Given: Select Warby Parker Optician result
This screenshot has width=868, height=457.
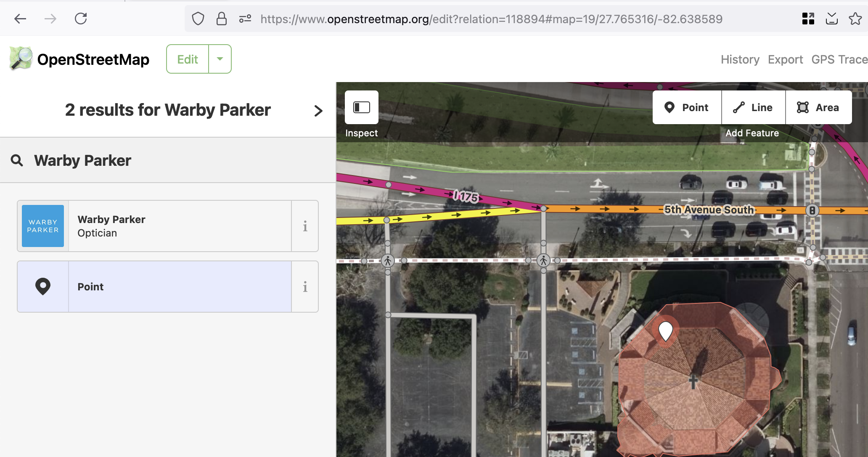Looking at the screenshot, I should pos(180,226).
